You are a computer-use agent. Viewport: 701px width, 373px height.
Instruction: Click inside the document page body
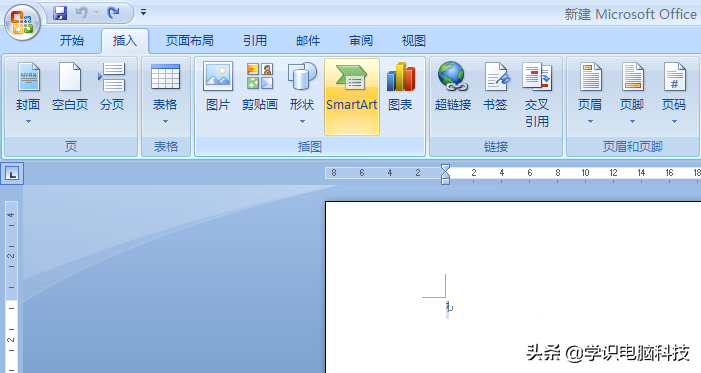click(513, 287)
